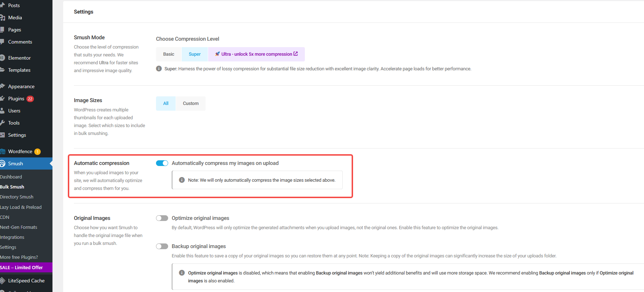This screenshot has width=644, height=292.
Task: Click the Appearance brush icon in sidebar
Action: pyautogui.click(x=2, y=86)
